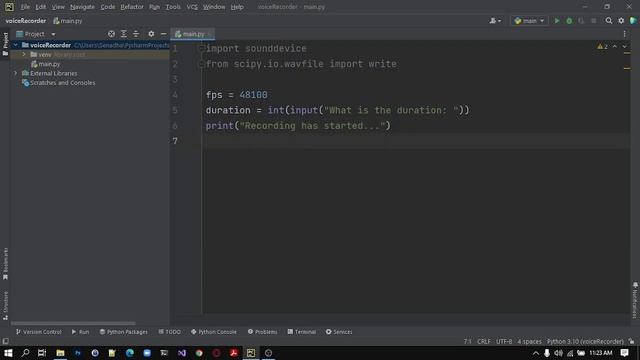640x360 pixels.
Task: Place cursor on editor line 7
Action: [416, 141]
